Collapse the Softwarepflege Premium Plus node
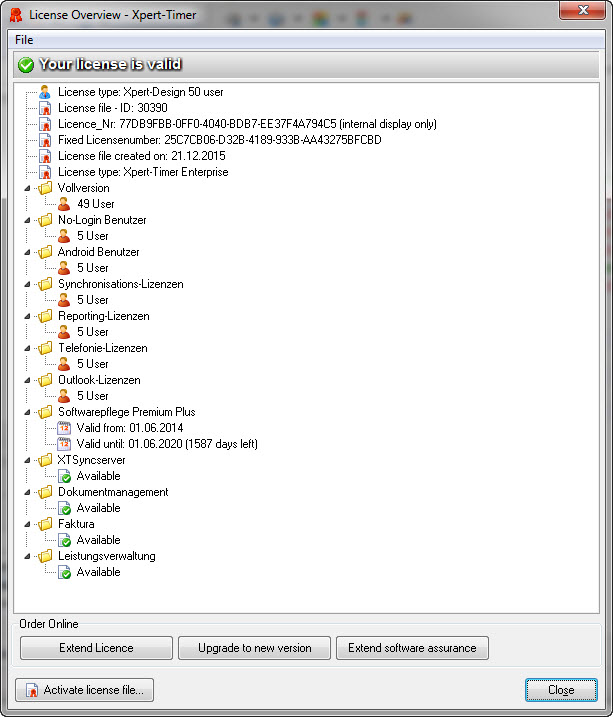This screenshot has width=613, height=717. coord(27,412)
